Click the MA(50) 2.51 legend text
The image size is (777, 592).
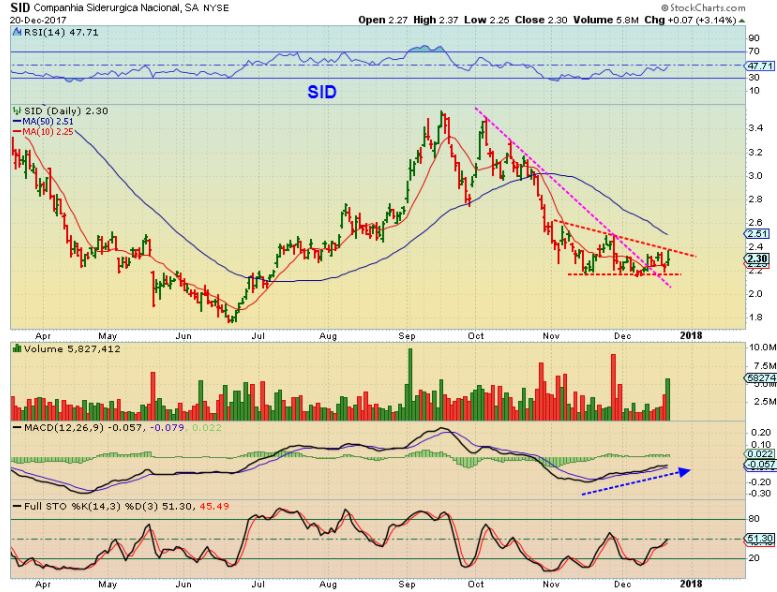click(x=48, y=121)
